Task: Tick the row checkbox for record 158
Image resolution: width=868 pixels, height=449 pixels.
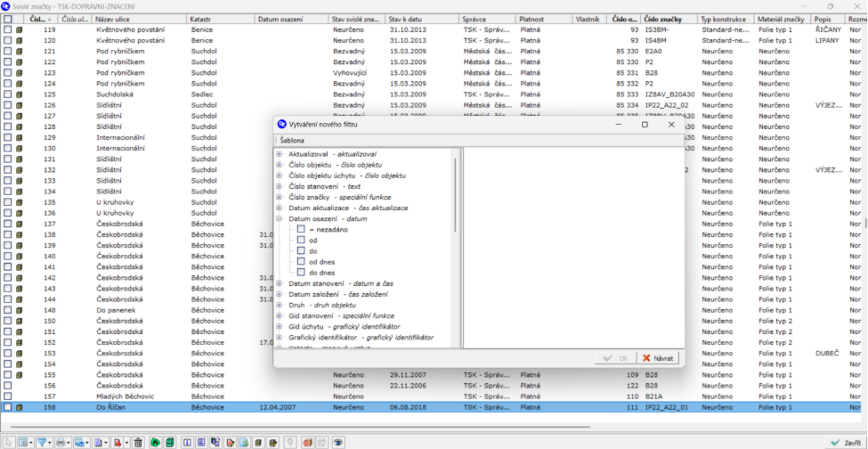Action: (x=7, y=407)
